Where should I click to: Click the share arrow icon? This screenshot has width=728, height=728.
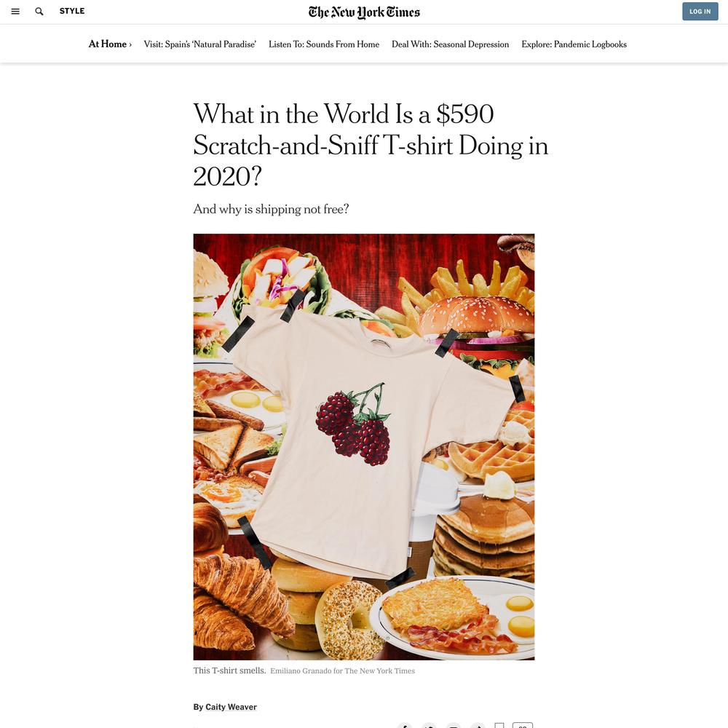coord(478,726)
